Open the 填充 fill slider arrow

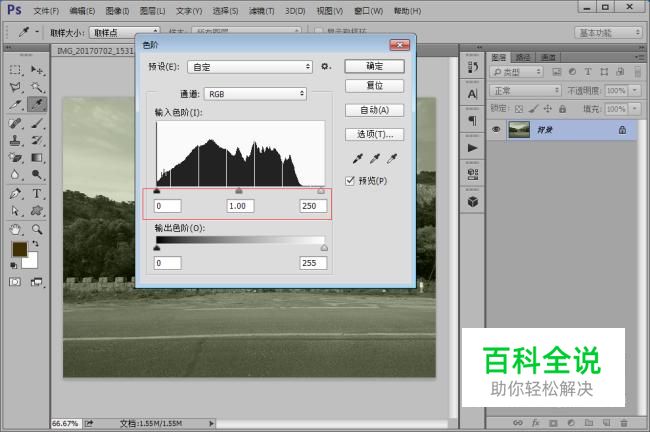(634, 109)
